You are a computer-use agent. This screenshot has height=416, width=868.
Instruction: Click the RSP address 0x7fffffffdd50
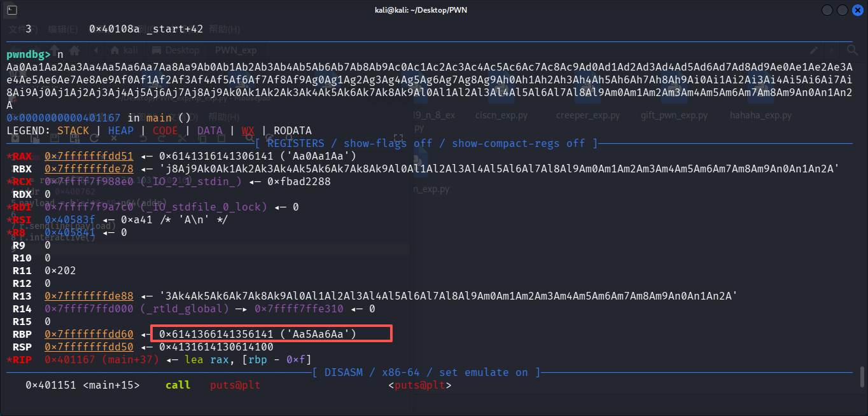(89, 347)
